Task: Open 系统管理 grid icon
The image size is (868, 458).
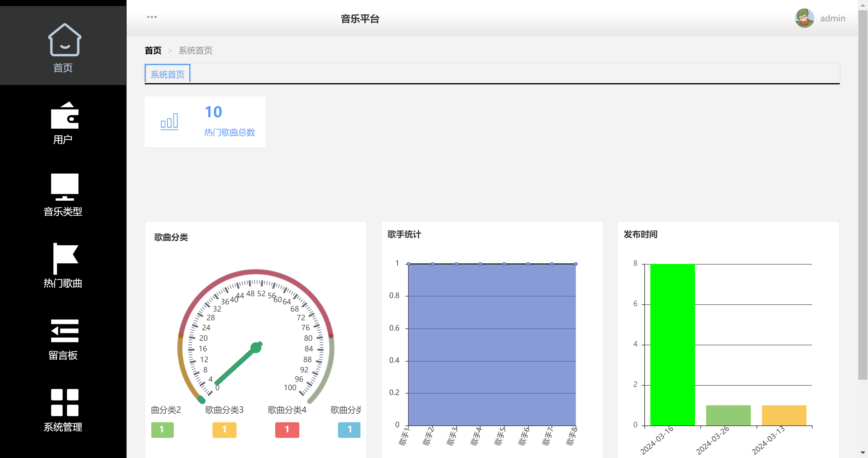Action: [x=64, y=403]
